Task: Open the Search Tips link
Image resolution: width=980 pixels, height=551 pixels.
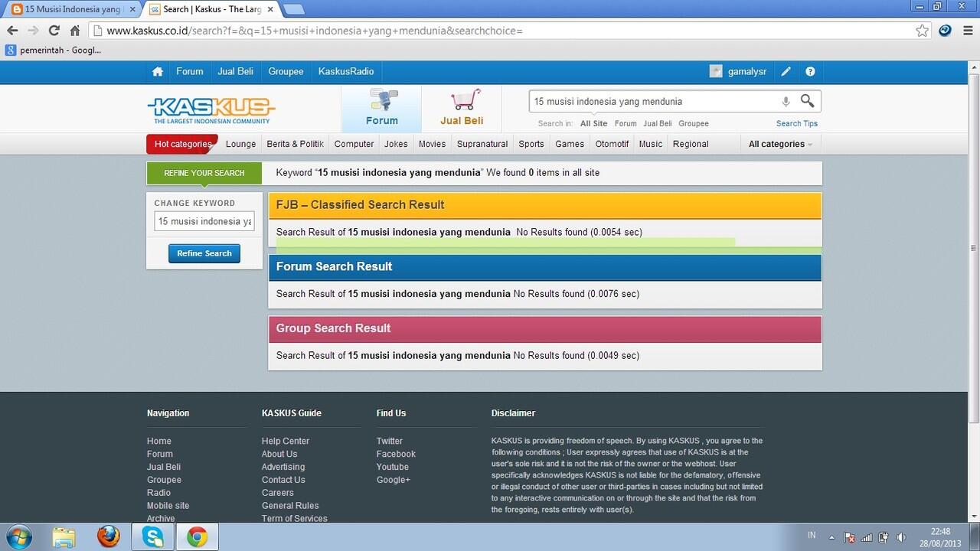Action: [797, 123]
